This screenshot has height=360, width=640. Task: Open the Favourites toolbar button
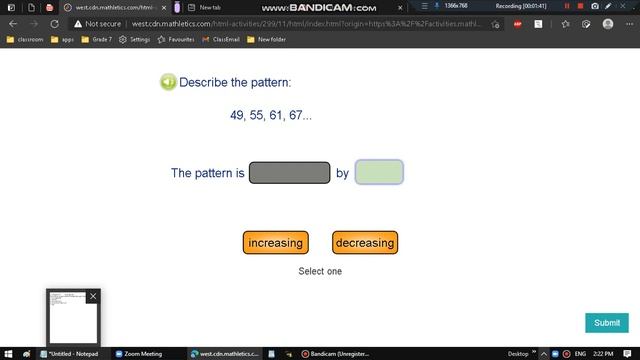(565, 24)
